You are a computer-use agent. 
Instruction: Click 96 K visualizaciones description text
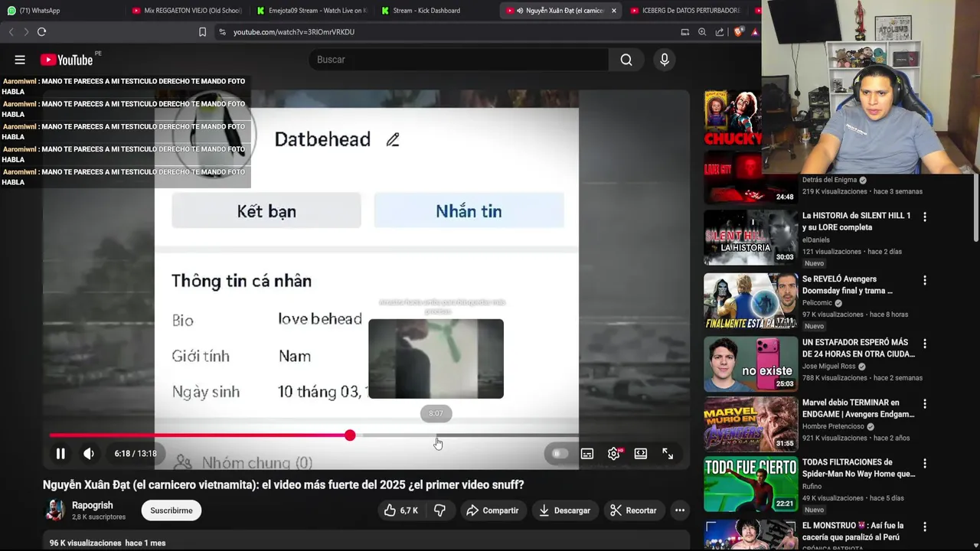click(85, 543)
